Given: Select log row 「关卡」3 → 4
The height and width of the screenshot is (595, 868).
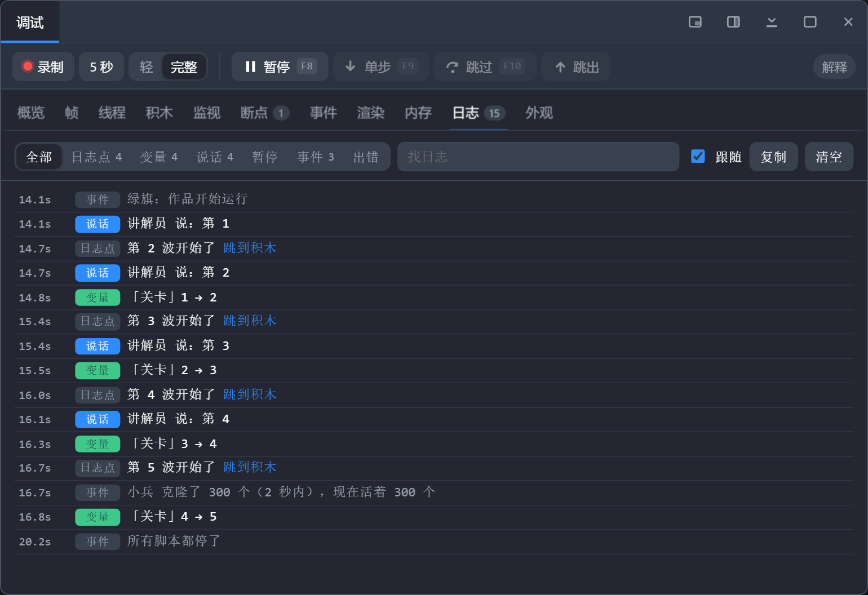Looking at the screenshot, I should coord(434,443).
